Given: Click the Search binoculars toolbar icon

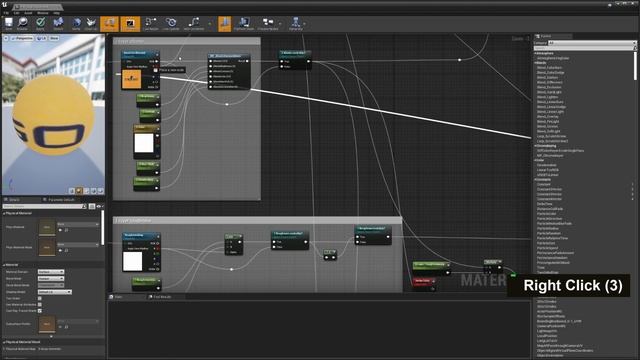Looking at the screenshot, I should click(x=58, y=23).
